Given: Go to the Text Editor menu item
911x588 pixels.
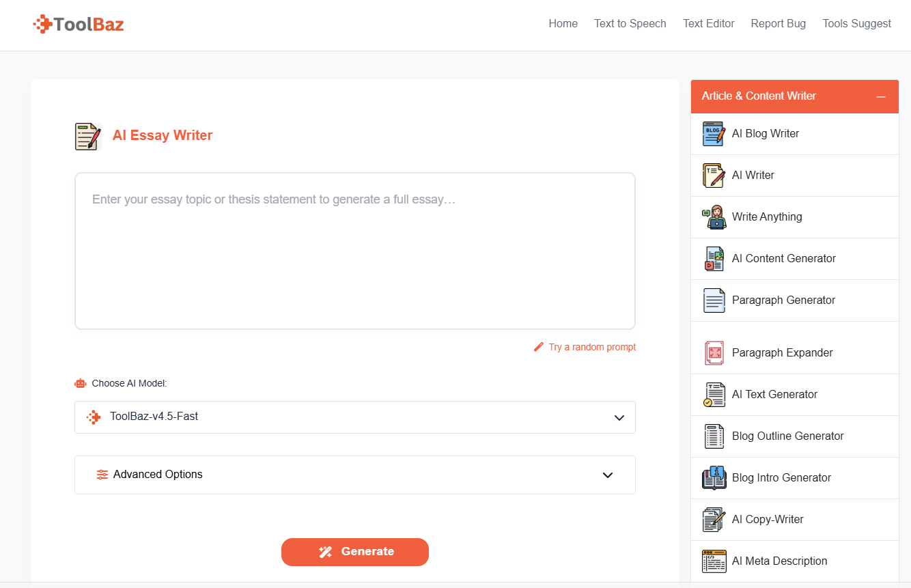Looking at the screenshot, I should [x=708, y=23].
